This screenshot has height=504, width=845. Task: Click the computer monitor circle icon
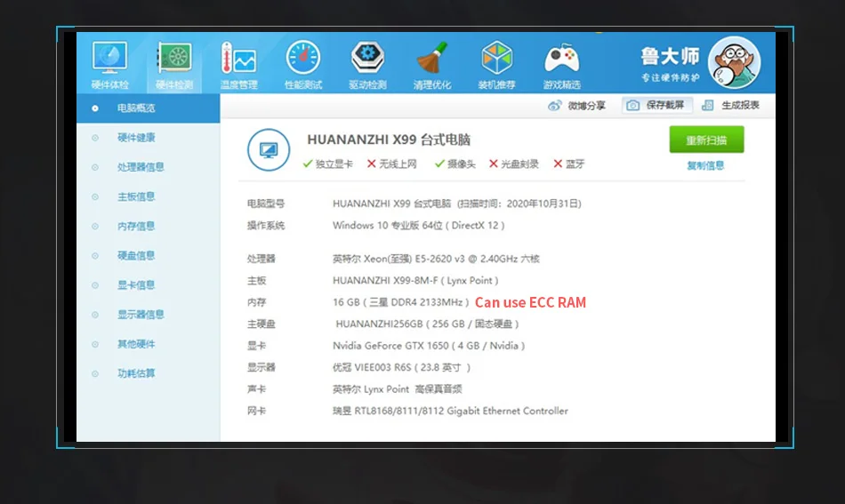pyautogui.click(x=269, y=149)
